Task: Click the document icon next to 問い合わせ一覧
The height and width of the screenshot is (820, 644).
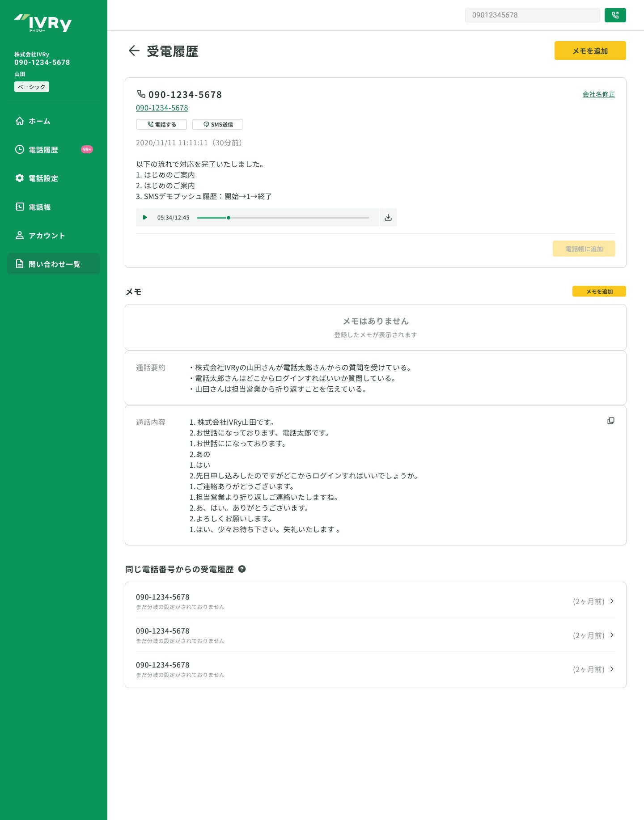Action: pyautogui.click(x=20, y=264)
